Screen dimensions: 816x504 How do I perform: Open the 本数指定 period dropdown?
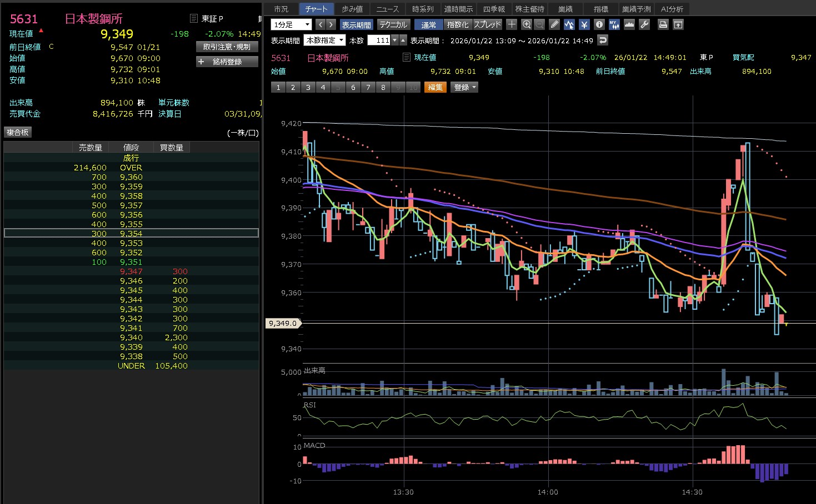pos(325,40)
